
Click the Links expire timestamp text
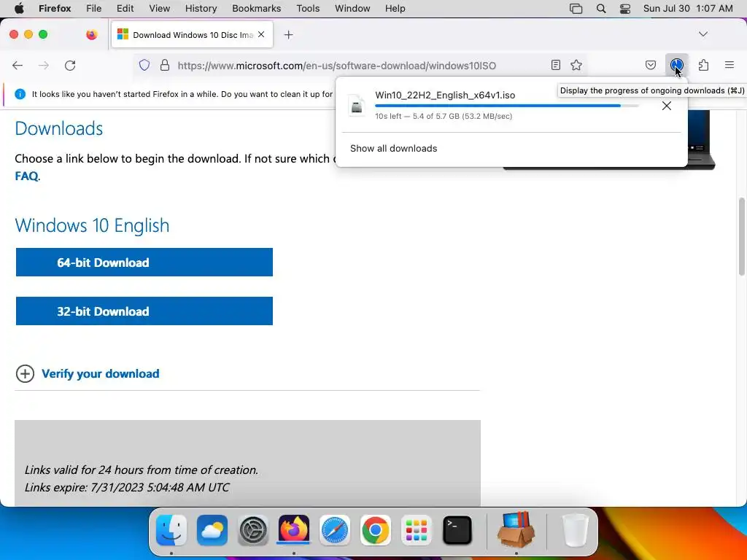[127, 488]
